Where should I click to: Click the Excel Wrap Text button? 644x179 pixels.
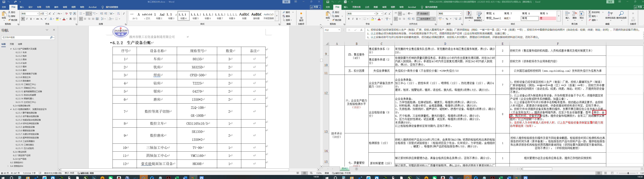coord(423,14)
